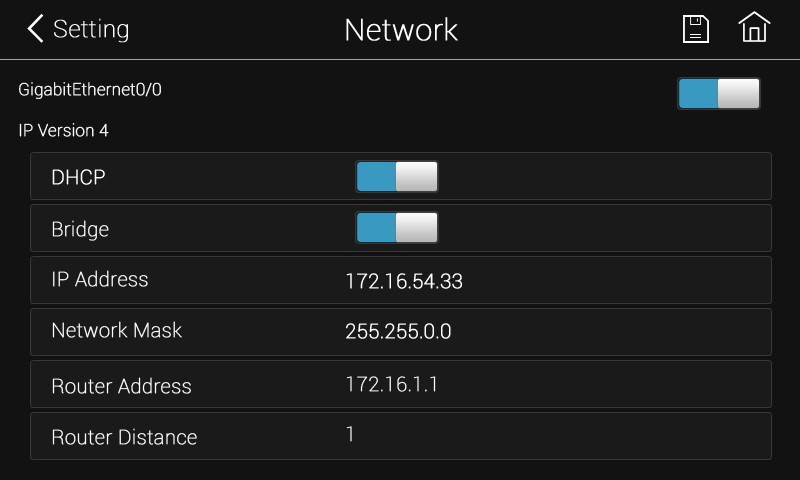Select the Network Mask value 255.255.0.0
The width and height of the screenshot is (800, 480).
398,332
